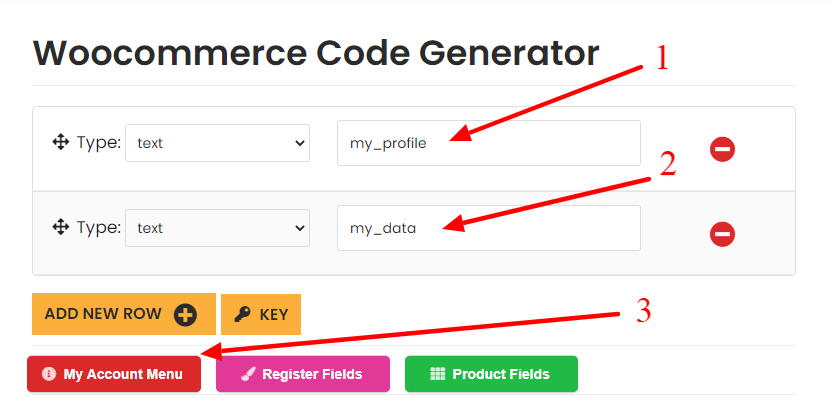
Task: Focus the my_data text field
Action: (x=488, y=228)
